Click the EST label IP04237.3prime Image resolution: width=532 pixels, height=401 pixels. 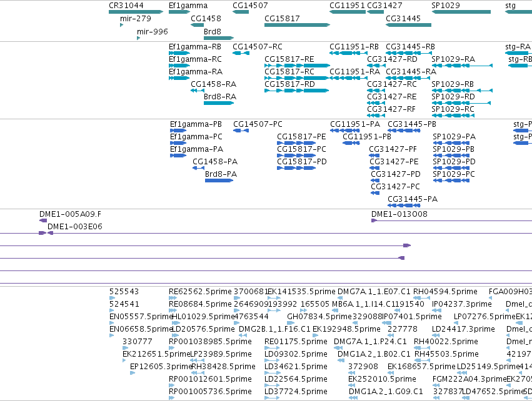(x=462, y=304)
